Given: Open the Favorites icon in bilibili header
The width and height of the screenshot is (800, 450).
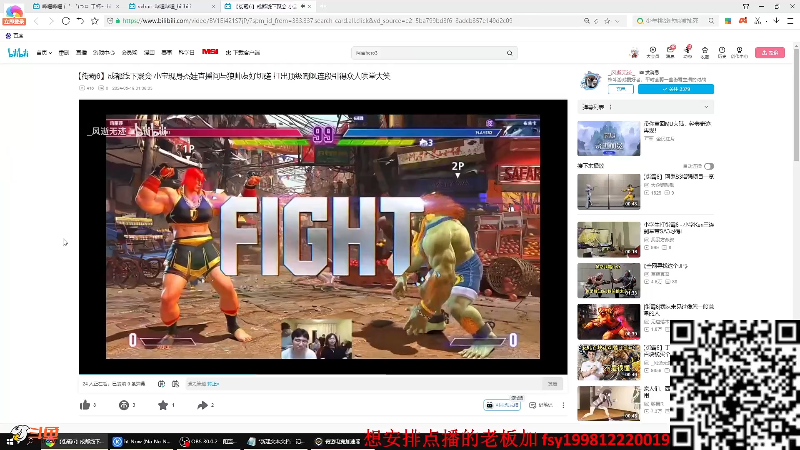Looking at the screenshot, I should [x=705, y=52].
